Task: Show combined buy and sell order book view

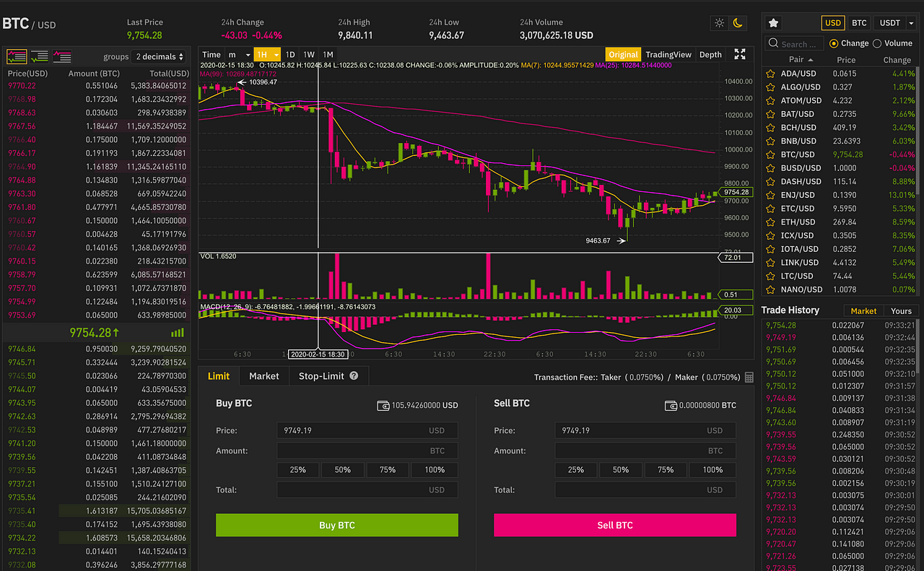Action: coord(17,56)
